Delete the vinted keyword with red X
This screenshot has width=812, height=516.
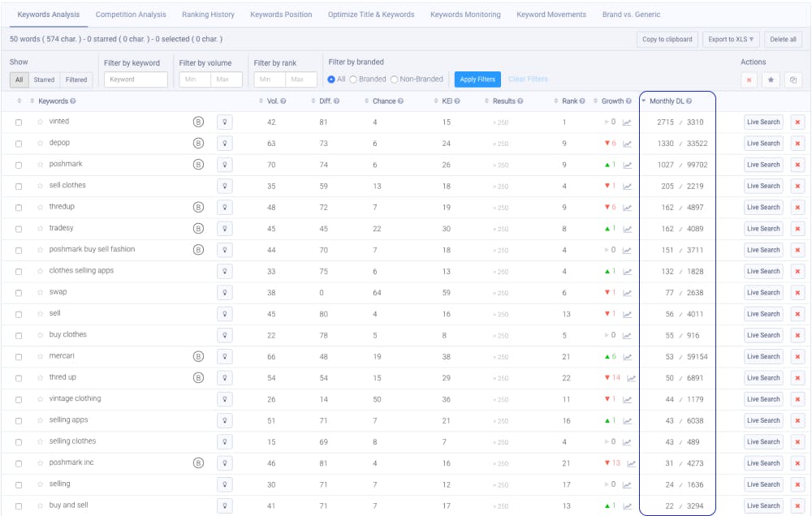pos(797,123)
